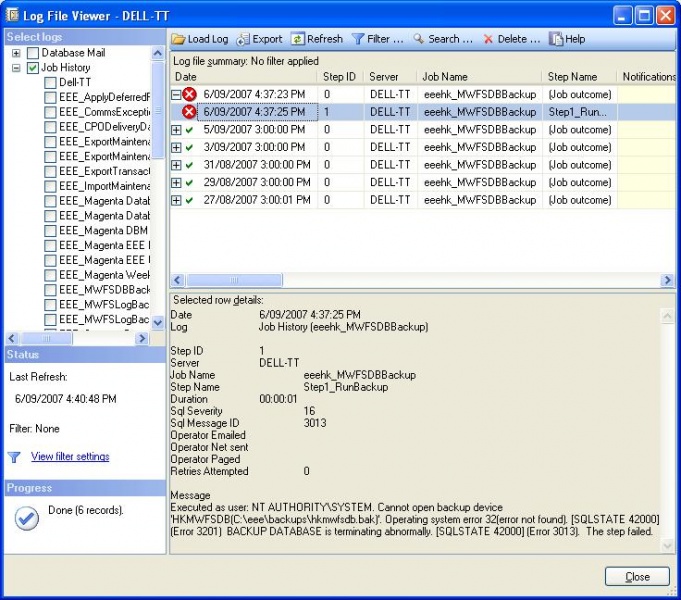The image size is (681, 600).
Task: Click the log tree scroll-right arrow
Action: [142, 338]
